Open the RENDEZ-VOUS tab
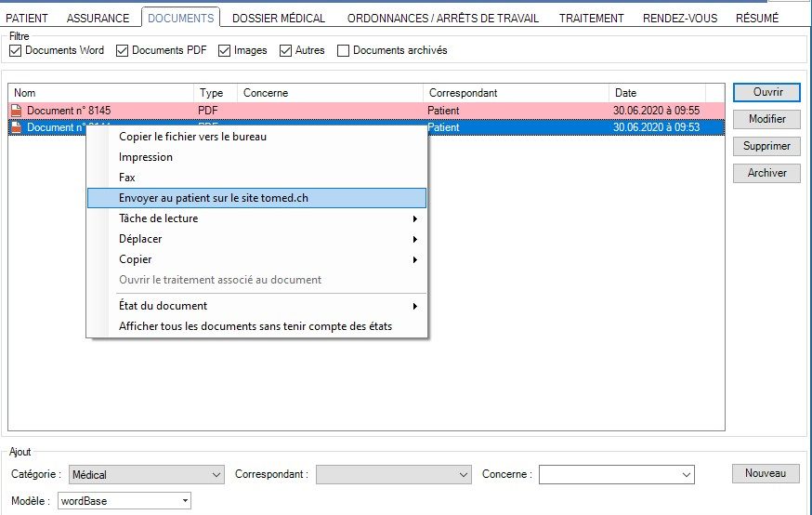 (x=680, y=18)
